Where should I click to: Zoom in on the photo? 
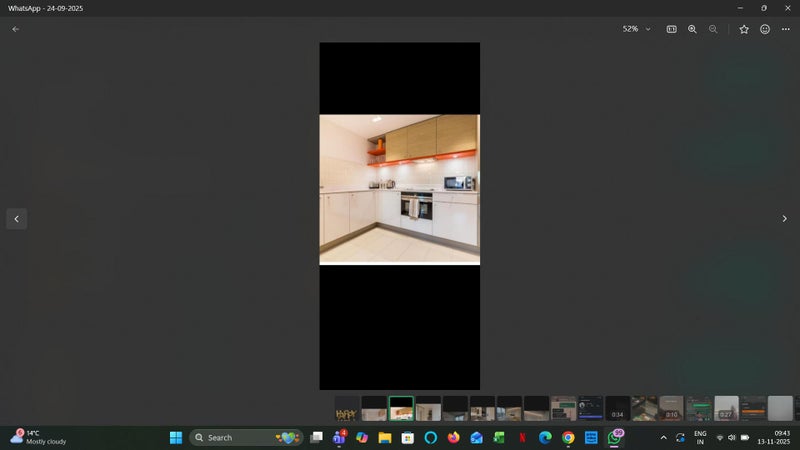[692, 29]
